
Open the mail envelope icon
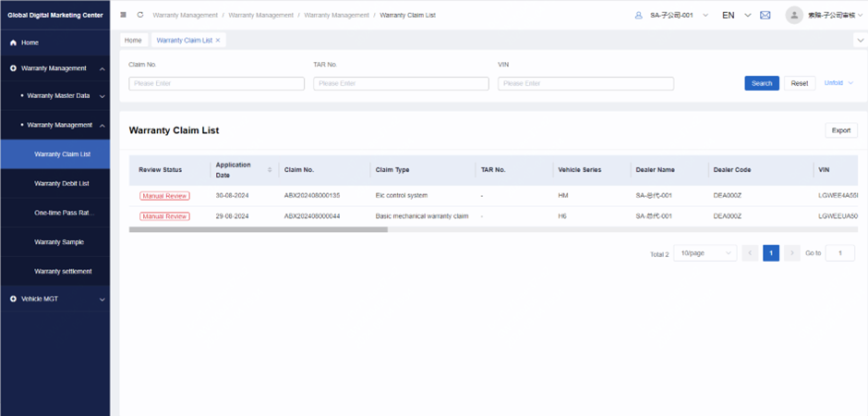765,15
